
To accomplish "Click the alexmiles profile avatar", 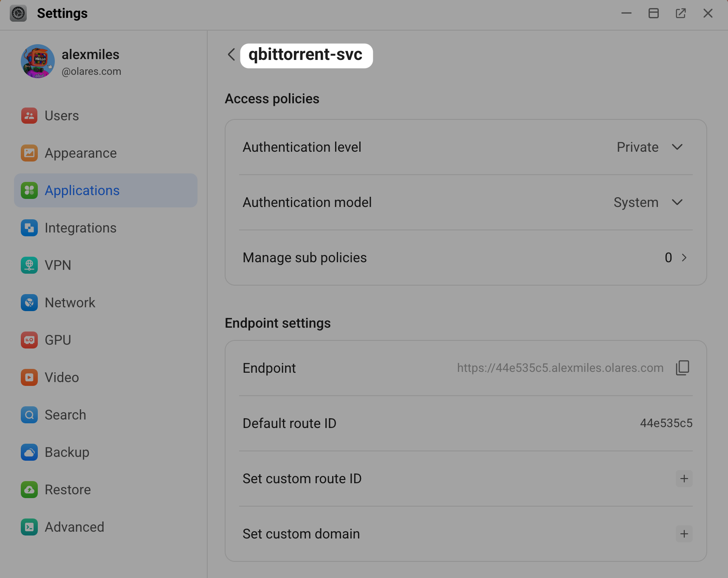I will [38, 61].
